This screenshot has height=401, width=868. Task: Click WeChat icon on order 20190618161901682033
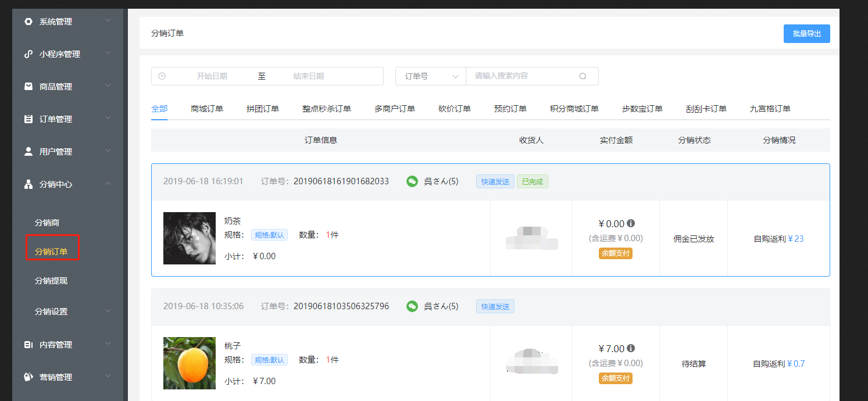(x=412, y=181)
